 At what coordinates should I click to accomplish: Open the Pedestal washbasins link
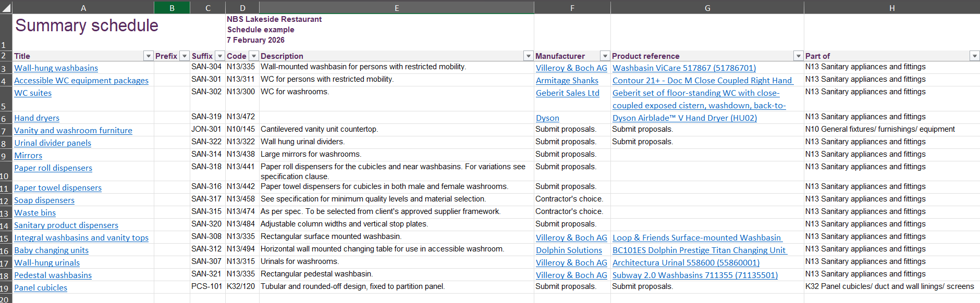(53, 275)
